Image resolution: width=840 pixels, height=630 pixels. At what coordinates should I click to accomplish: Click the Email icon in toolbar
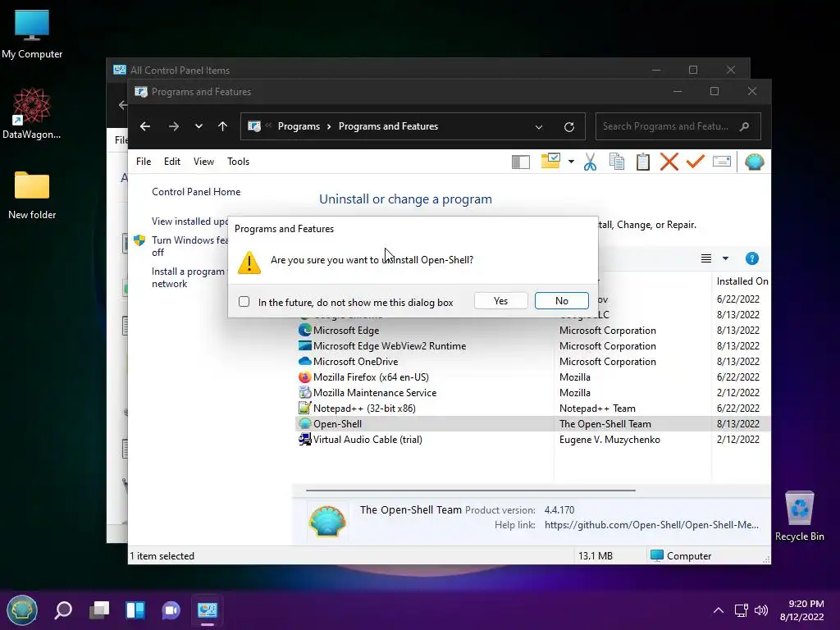(x=722, y=162)
